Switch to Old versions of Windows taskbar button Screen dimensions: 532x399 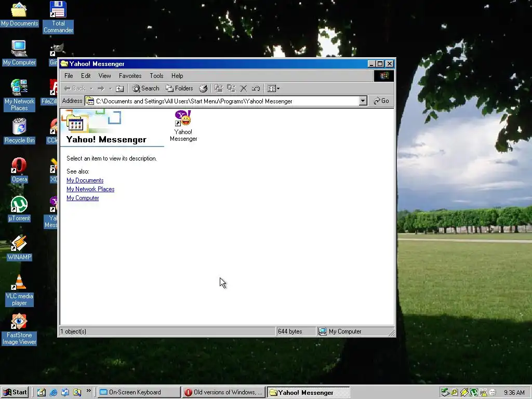[x=223, y=392]
